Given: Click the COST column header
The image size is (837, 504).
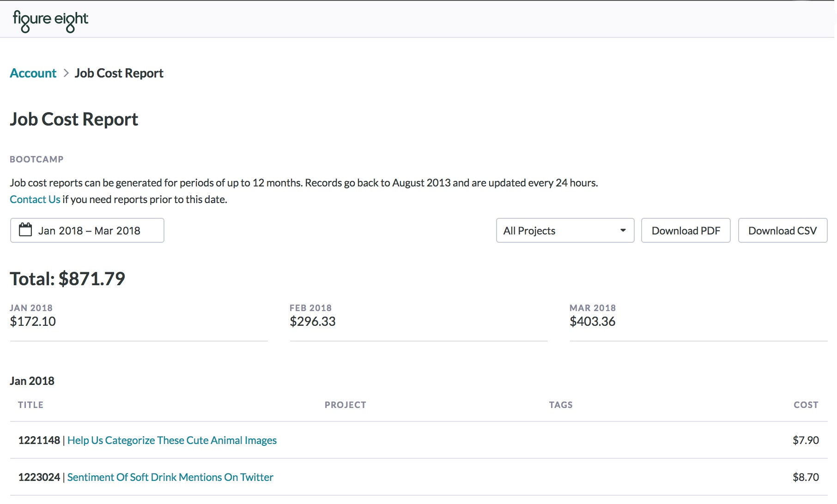Looking at the screenshot, I should click(806, 405).
